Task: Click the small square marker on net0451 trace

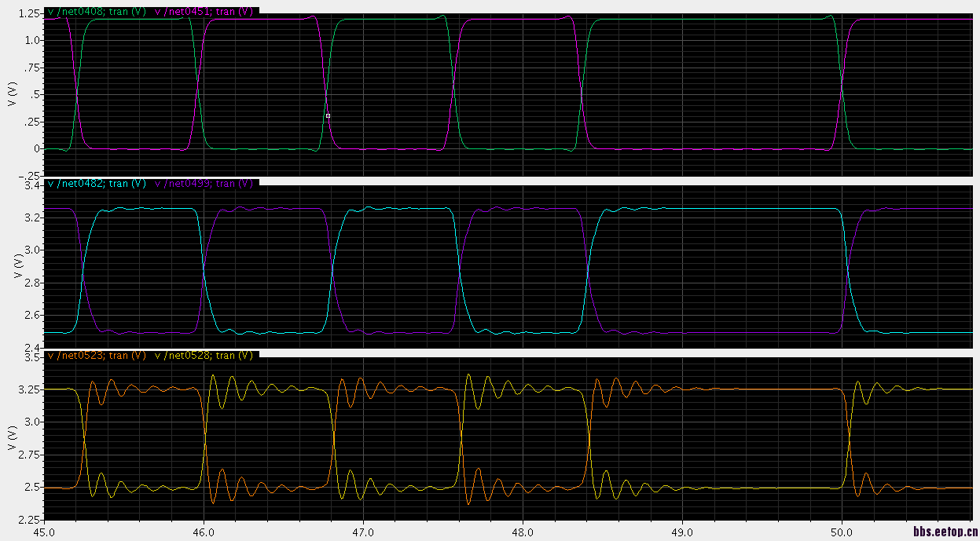Action: (328, 115)
